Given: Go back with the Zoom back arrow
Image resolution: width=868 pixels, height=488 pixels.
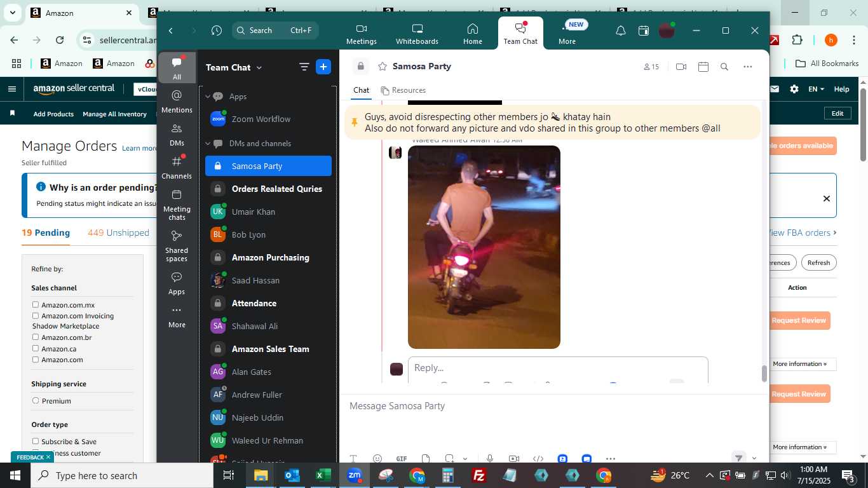Looking at the screenshot, I should coord(171,30).
